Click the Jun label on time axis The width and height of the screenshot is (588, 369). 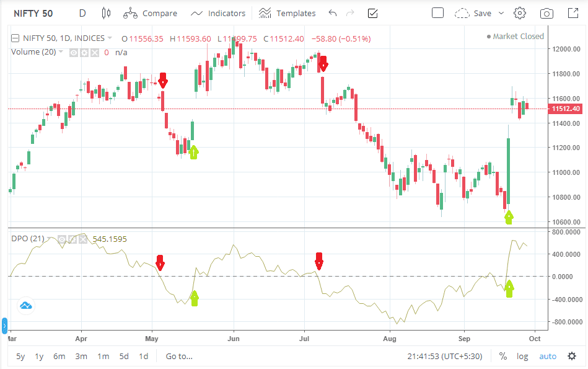coord(233,339)
